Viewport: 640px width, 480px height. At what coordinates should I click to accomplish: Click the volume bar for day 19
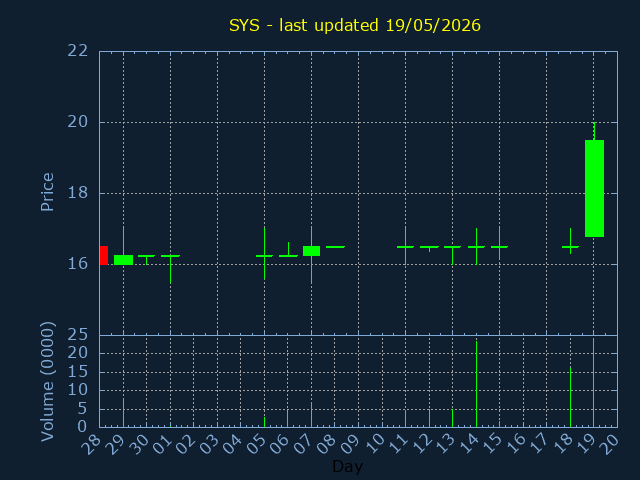coord(593,382)
